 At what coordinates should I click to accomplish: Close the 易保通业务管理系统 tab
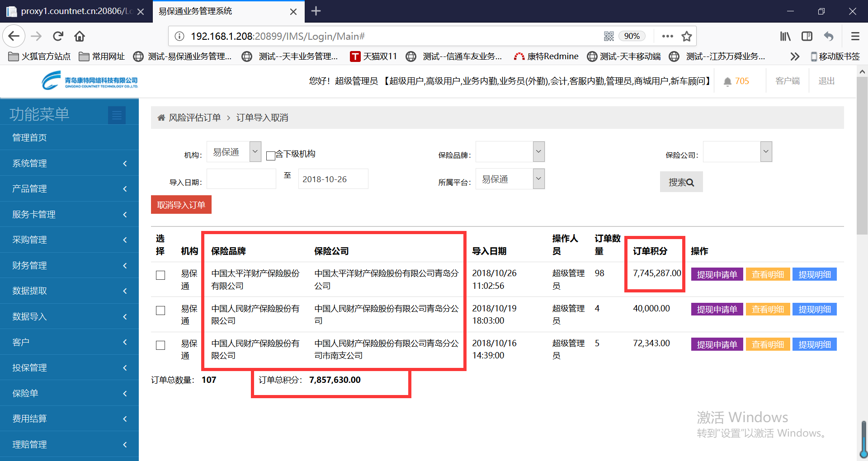click(x=293, y=11)
